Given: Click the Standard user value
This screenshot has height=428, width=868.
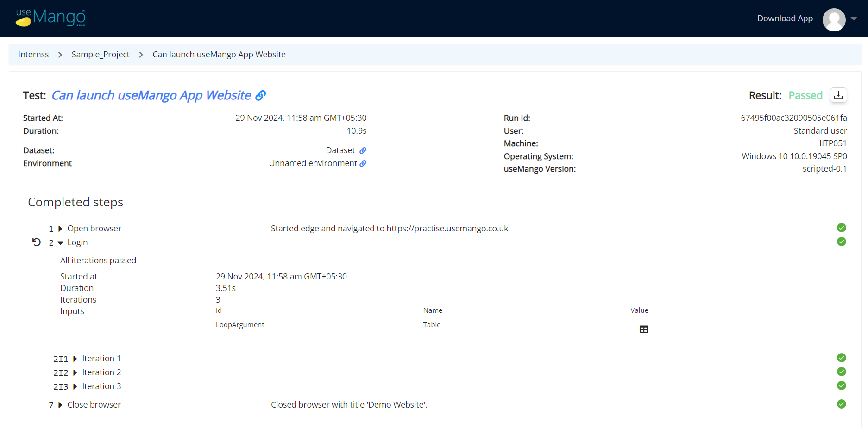Looking at the screenshot, I should (820, 131).
